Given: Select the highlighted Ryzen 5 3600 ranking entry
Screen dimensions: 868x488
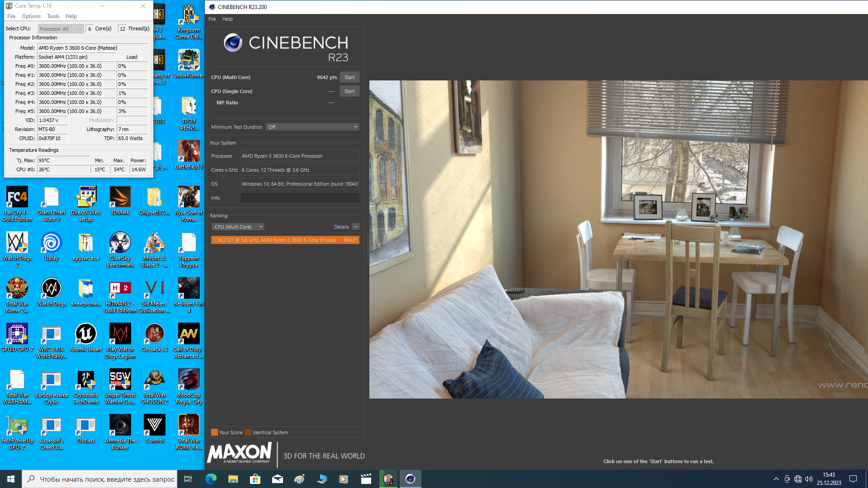Looking at the screenshot, I should tap(285, 240).
